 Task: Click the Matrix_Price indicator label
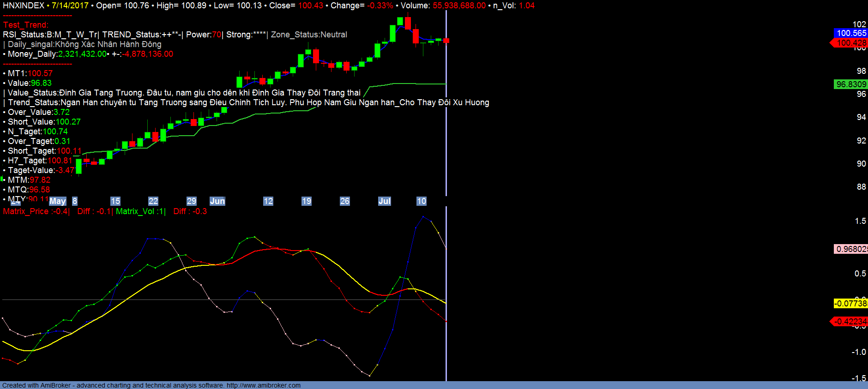[x=36, y=211]
